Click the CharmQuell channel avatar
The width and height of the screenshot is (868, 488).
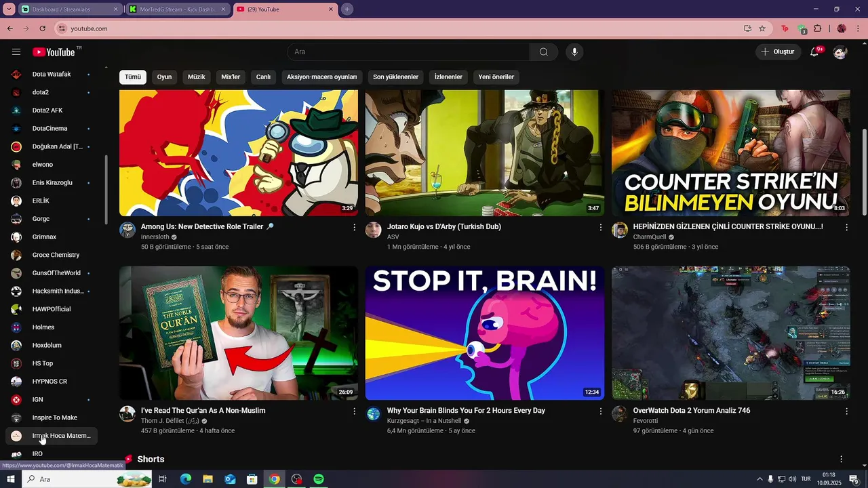(620, 230)
